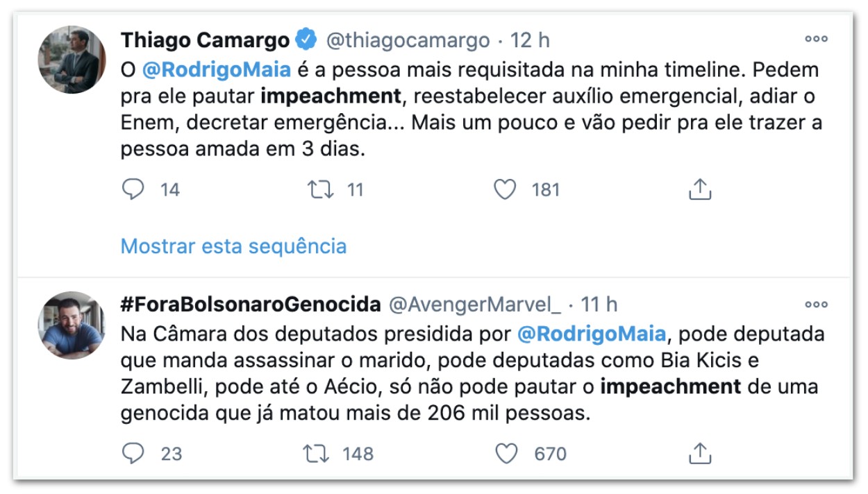Click Mostrar esta sequência link
The height and width of the screenshot is (494, 868).
tap(233, 246)
